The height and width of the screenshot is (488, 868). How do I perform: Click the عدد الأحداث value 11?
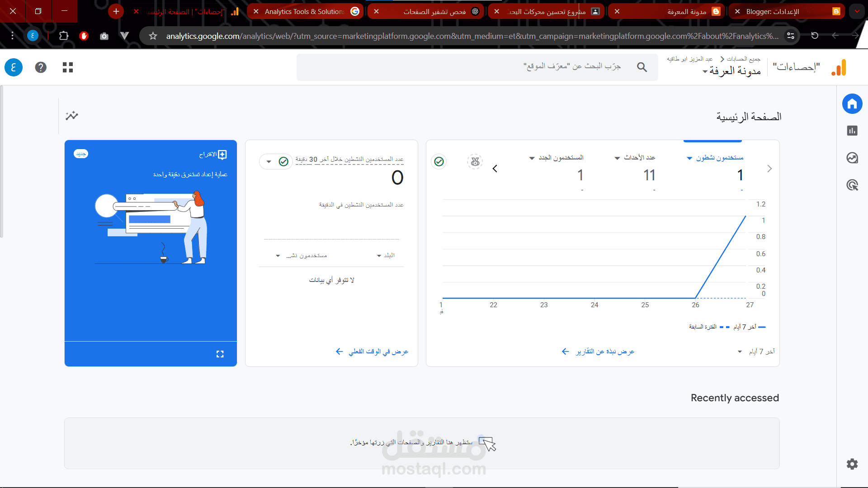click(x=649, y=175)
